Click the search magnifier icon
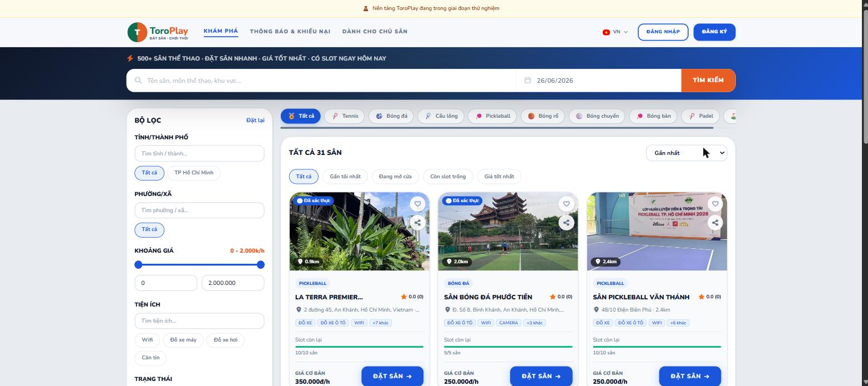The image size is (868, 386). (x=138, y=81)
